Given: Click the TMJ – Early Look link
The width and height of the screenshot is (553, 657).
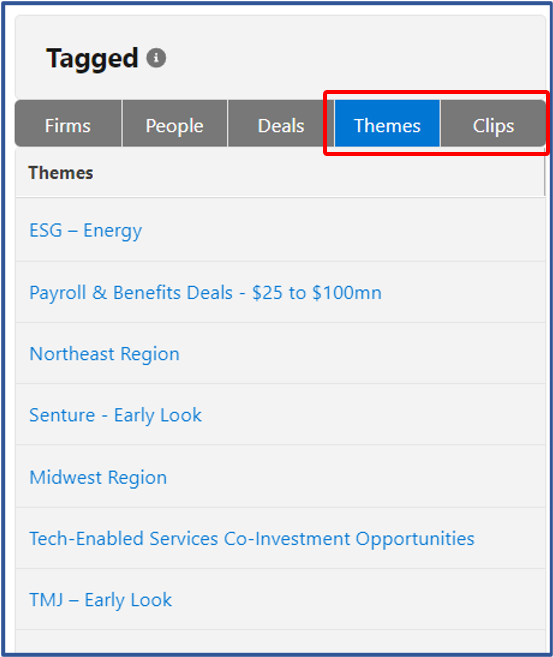Looking at the screenshot, I should coord(101,600).
